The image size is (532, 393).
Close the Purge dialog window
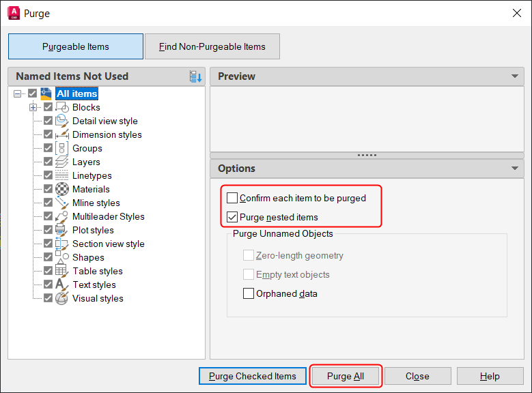(517, 13)
